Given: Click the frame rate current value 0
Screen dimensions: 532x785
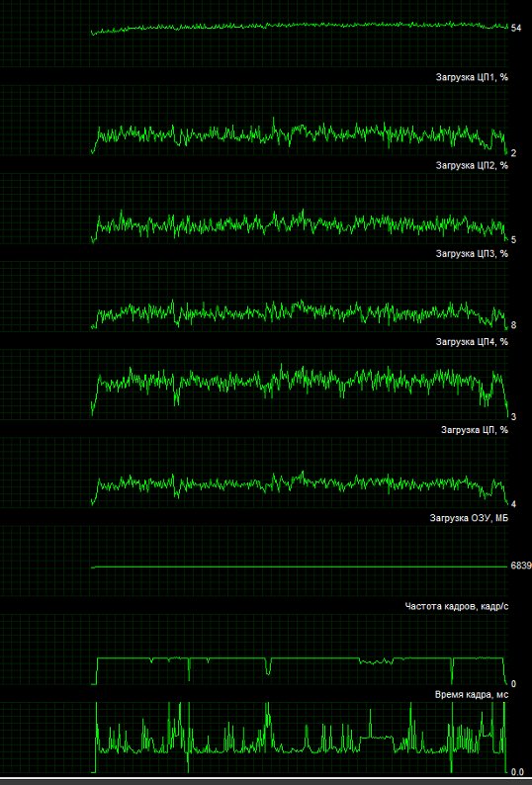Looking at the screenshot, I should point(513,683).
